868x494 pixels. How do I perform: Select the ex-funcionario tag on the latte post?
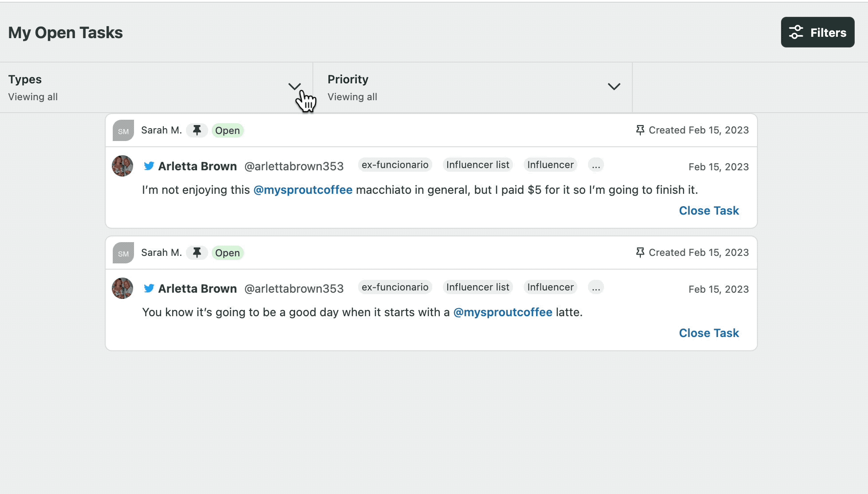point(395,287)
